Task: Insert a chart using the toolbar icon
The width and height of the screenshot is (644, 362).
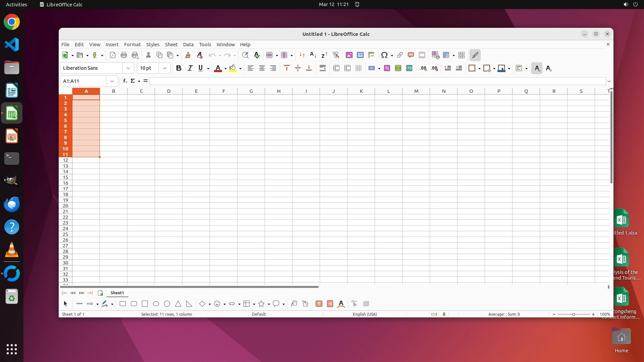Action: click(360, 55)
